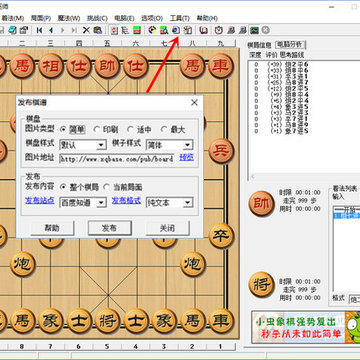Click the green monitor graph icon
This screenshot has width=360, height=360.
pos(254,30)
